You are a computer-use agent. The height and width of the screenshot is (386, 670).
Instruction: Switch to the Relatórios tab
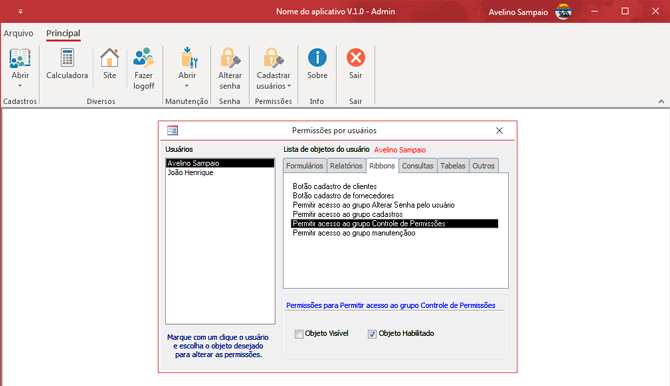346,166
